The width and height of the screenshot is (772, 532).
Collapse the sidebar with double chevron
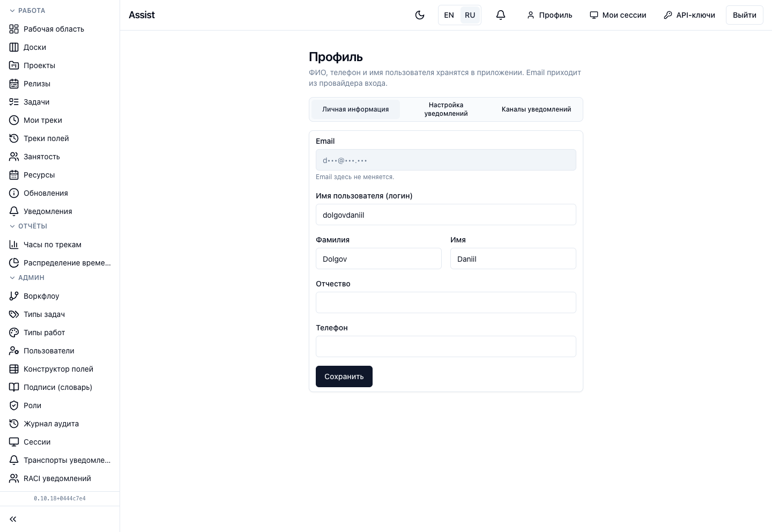click(13, 519)
